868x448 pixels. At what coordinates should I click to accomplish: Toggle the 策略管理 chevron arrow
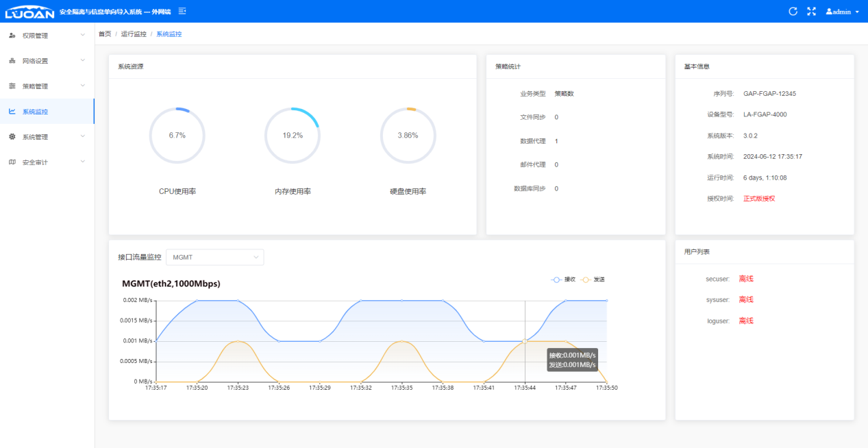(83, 86)
